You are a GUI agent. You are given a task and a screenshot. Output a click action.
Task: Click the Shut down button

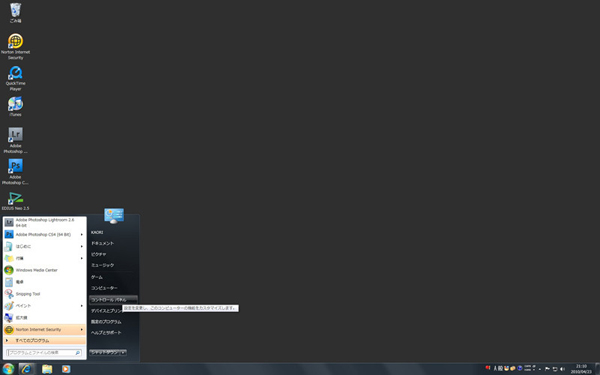pos(104,353)
